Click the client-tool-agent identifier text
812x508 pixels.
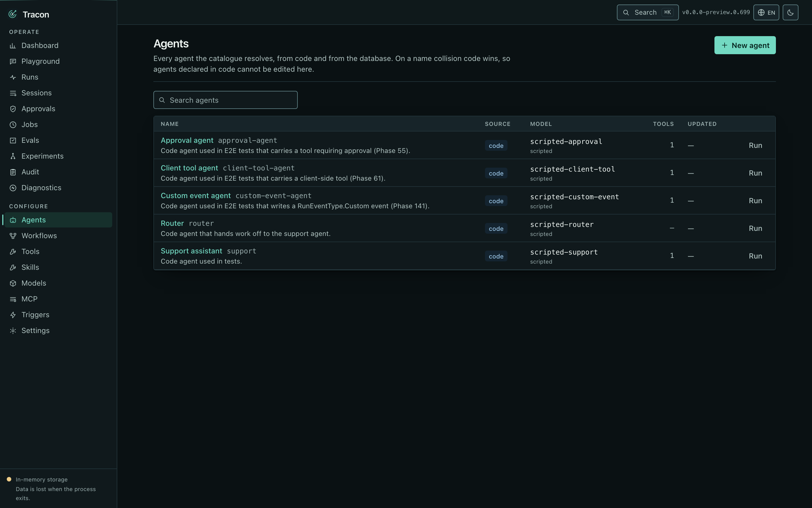[x=259, y=168]
